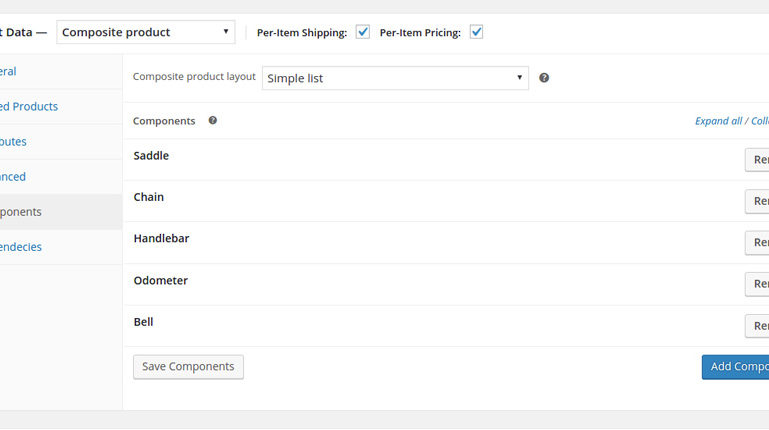Click help icon next to Components heading

(212, 121)
